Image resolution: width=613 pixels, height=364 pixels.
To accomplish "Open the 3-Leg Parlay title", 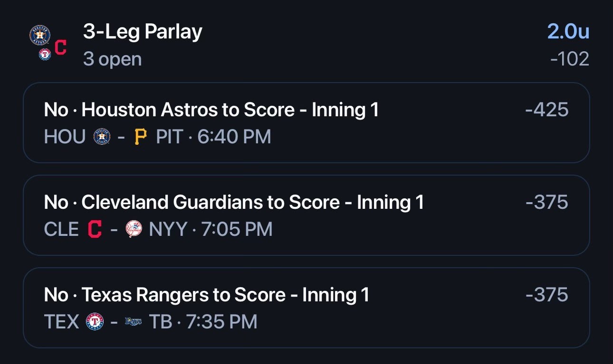I will tap(143, 32).
